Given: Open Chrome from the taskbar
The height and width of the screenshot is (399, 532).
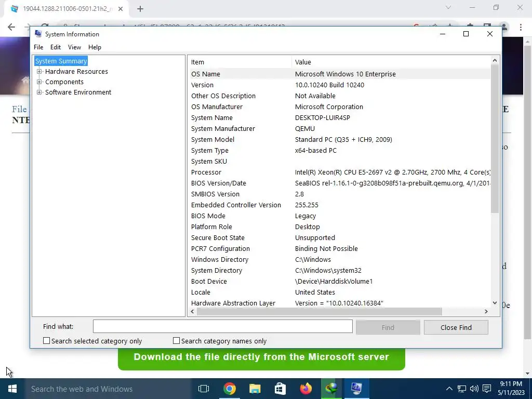Looking at the screenshot, I should tap(229, 389).
